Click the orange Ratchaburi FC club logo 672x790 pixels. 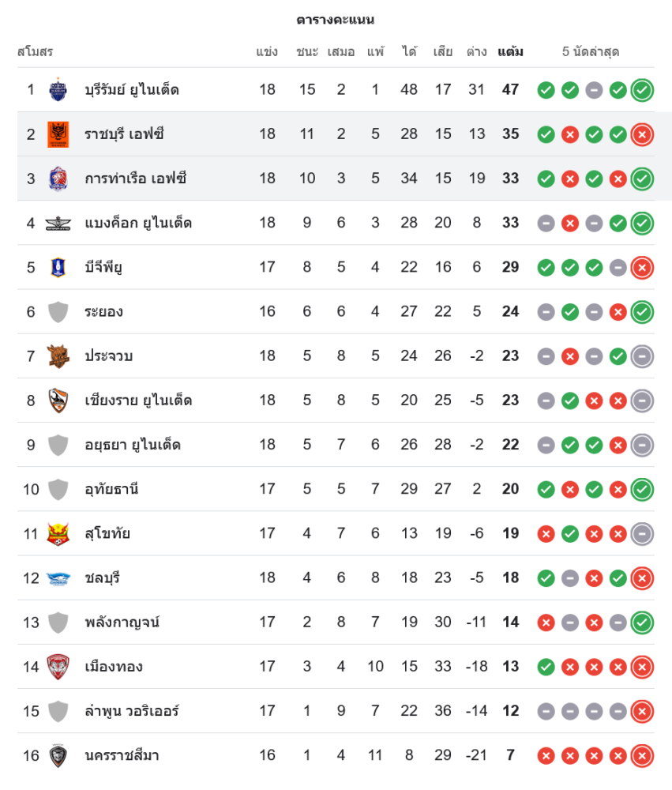click(58, 134)
